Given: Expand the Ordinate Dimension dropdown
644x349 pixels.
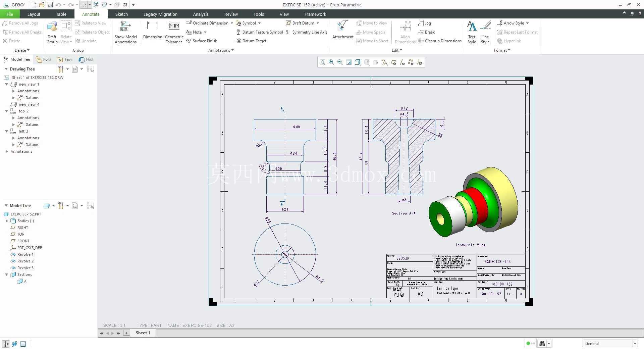Looking at the screenshot, I should pos(232,23).
